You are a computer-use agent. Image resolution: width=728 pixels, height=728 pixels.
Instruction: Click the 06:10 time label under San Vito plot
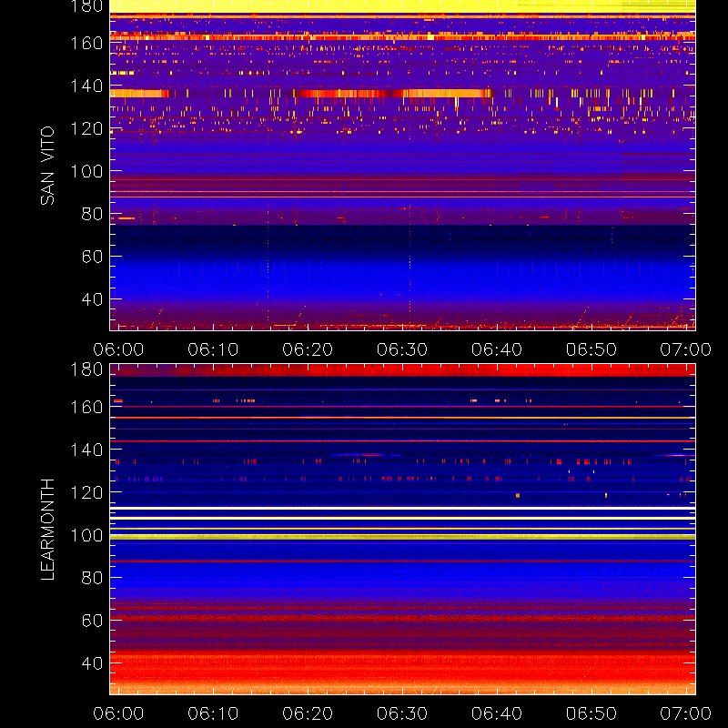point(213,349)
